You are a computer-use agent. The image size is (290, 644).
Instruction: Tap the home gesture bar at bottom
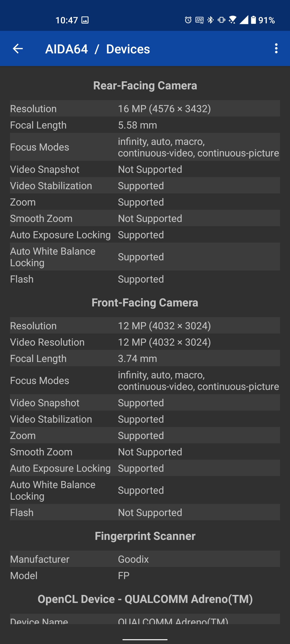click(145, 640)
